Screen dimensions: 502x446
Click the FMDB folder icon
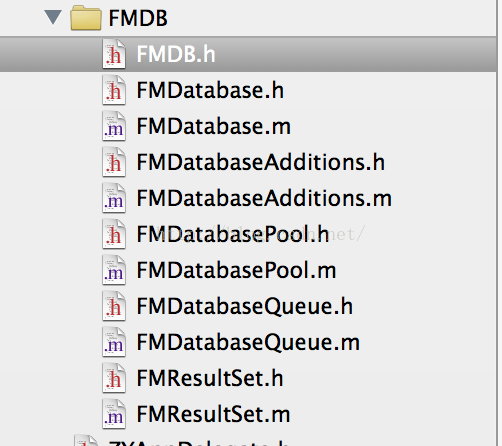click(x=86, y=18)
